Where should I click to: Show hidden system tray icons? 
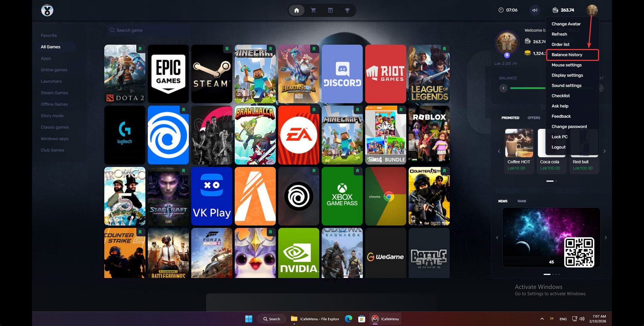pos(542,319)
